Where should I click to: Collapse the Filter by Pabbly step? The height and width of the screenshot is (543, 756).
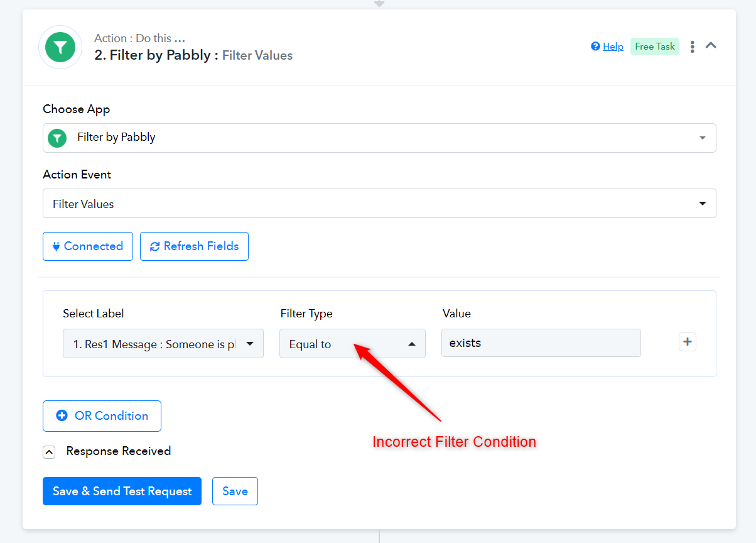click(711, 45)
